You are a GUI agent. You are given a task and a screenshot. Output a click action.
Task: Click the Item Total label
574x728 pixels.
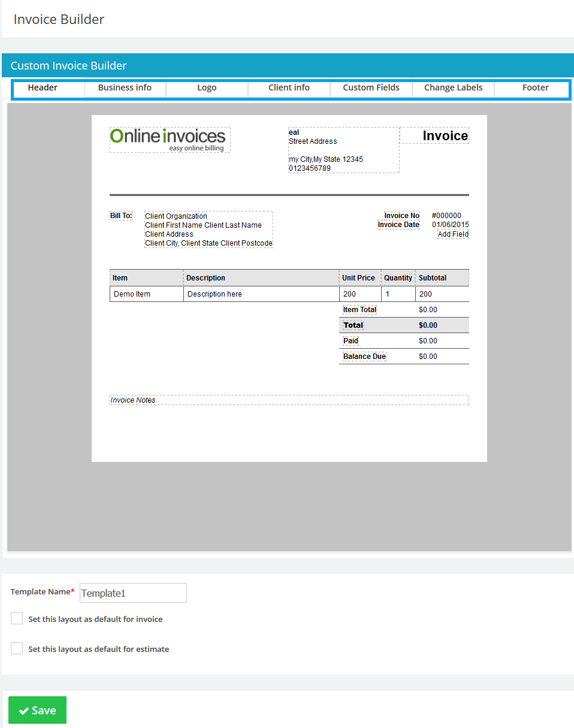[359, 309]
